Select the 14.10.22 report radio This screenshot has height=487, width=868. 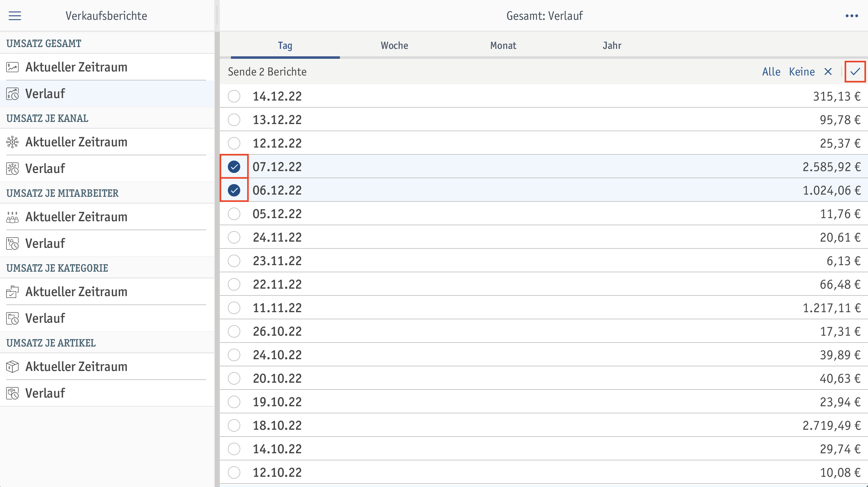coord(234,449)
